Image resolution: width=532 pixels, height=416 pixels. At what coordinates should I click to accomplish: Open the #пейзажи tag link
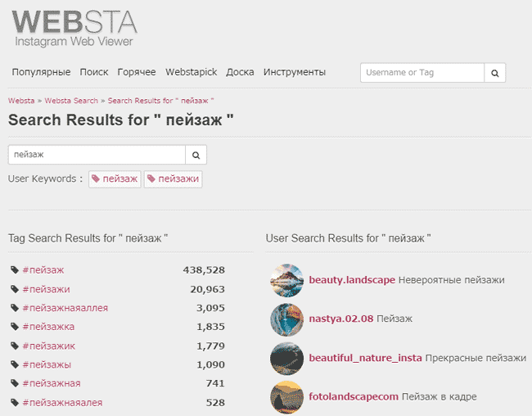[x=46, y=289]
